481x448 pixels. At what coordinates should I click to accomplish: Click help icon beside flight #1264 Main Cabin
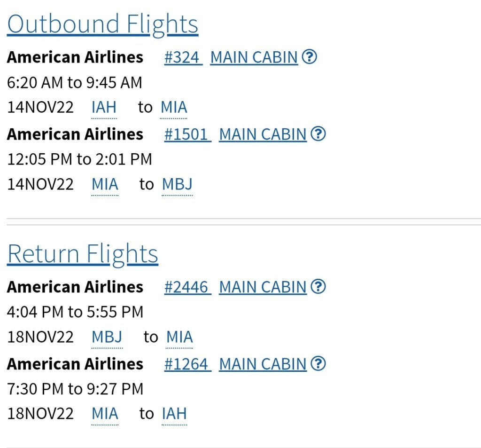[x=318, y=364]
